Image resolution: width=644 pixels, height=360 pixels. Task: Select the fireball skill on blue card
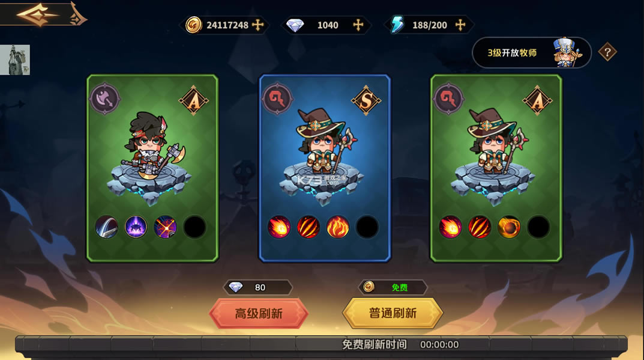click(x=279, y=227)
